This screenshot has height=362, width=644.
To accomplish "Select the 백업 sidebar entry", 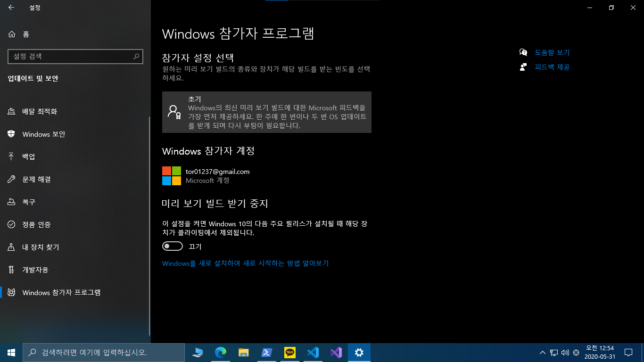I will 75,156.
